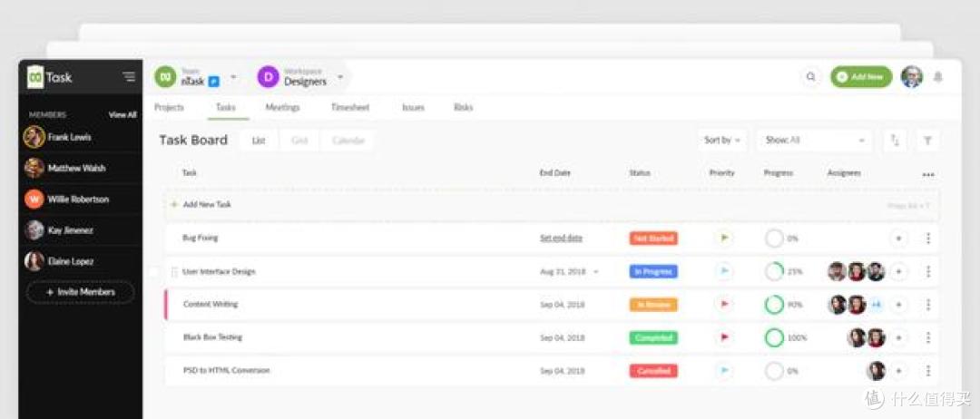980x419 pixels.
Task: Click the Add New button
Action: click(x=861, y=77)
